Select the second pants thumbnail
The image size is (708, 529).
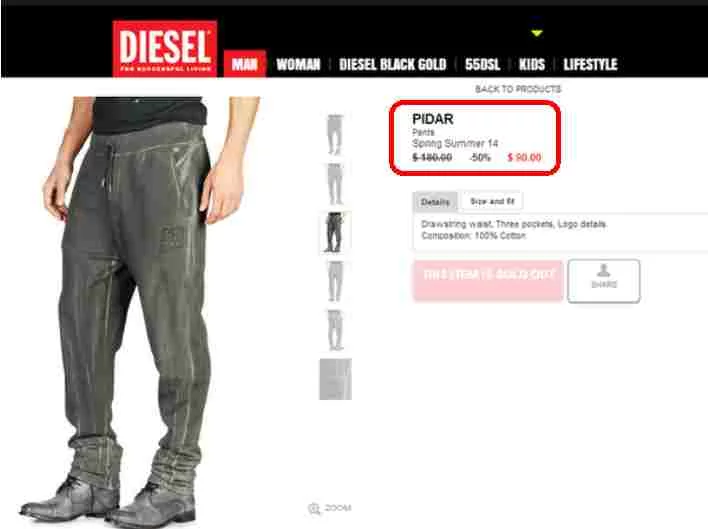tap(335, 184)
